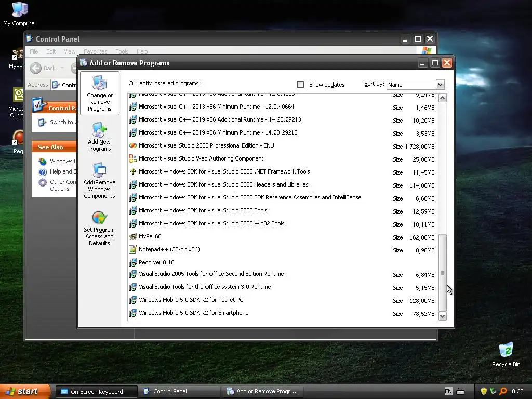
Task: Select Microsoft Windows SDK for Visual Studio 2008 Tools
Action: click(x=283, y=211)
